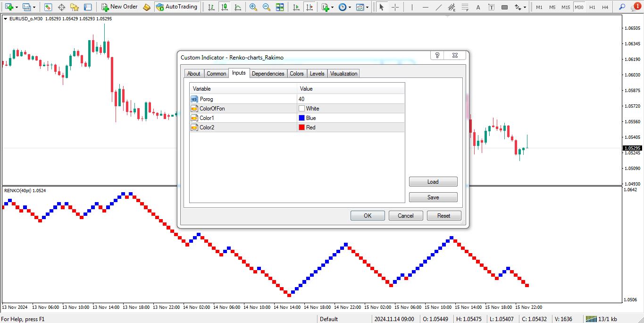Toggle the AutoTrading button
644x323 pixels.
click(x=177, y=7)
